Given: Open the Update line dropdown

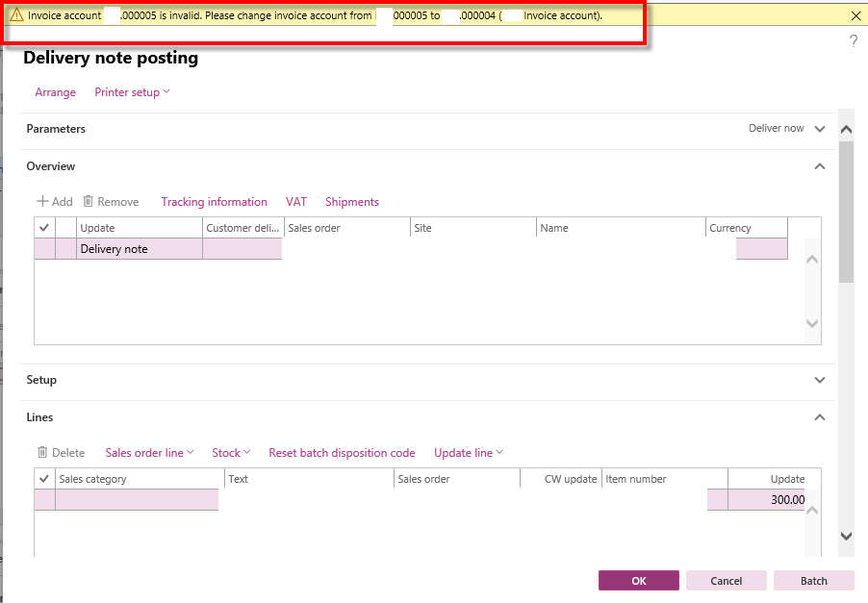Looking at the screenshot, I should coord(468,452).
